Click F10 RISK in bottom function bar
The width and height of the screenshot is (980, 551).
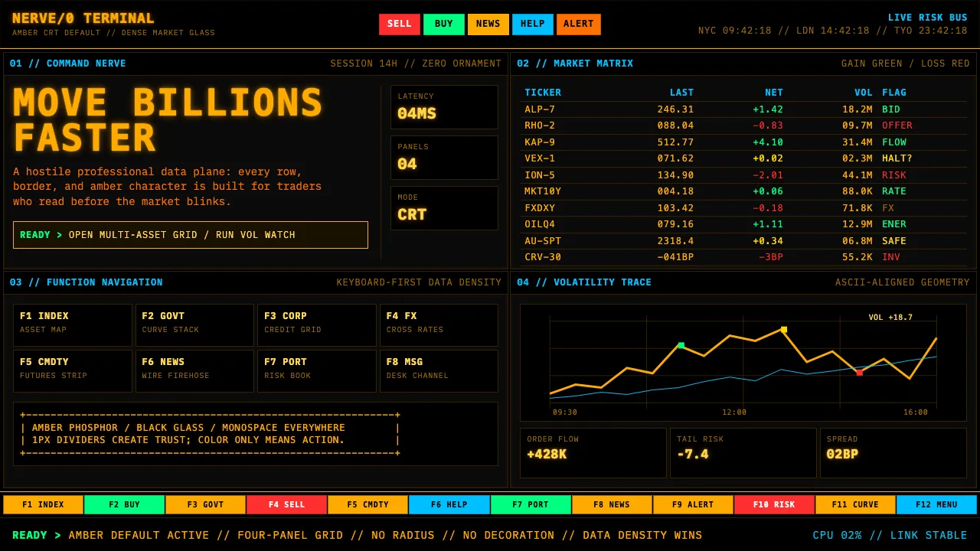coord(774,505)
